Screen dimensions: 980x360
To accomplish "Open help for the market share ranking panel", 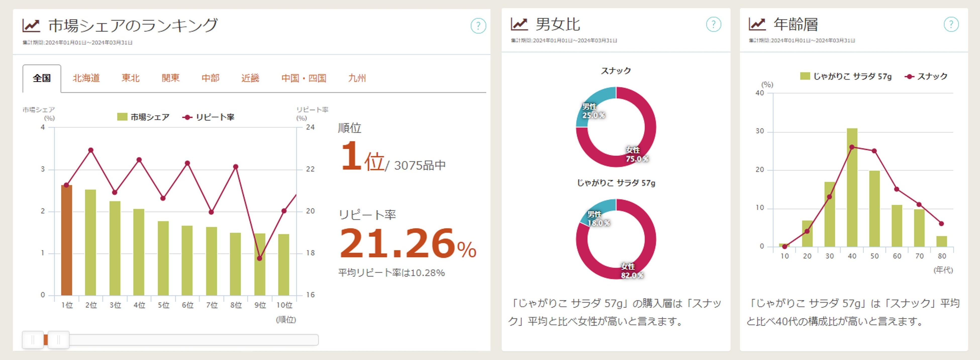I will tap(478, 26).
